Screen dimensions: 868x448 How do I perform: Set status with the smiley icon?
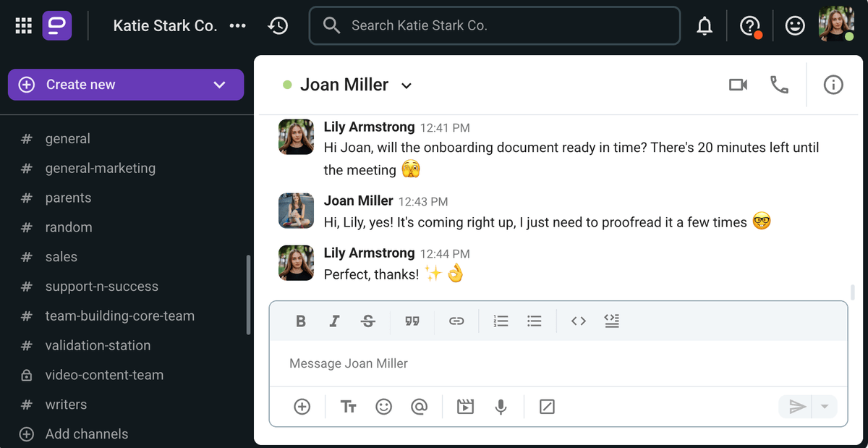tap(795, 26)
